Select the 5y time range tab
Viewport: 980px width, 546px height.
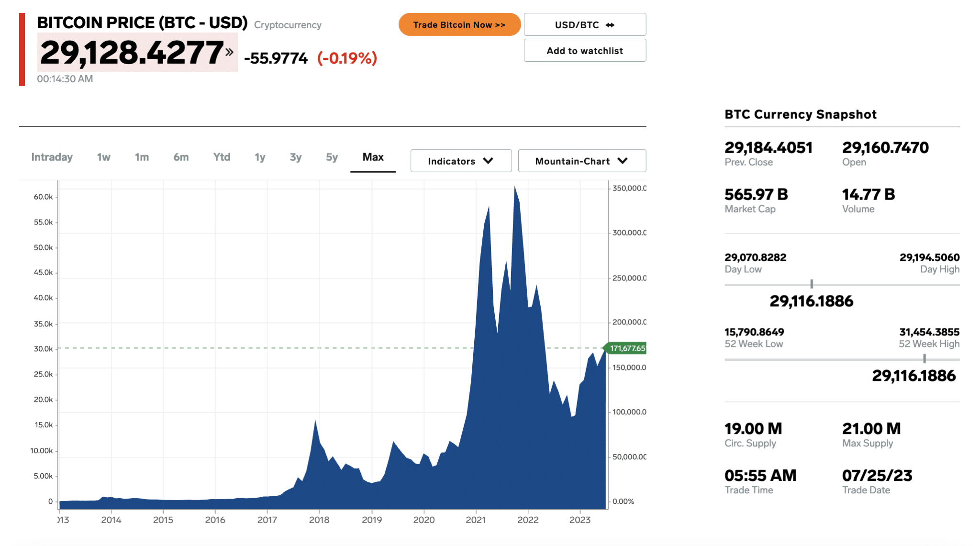tap(332, 157)
